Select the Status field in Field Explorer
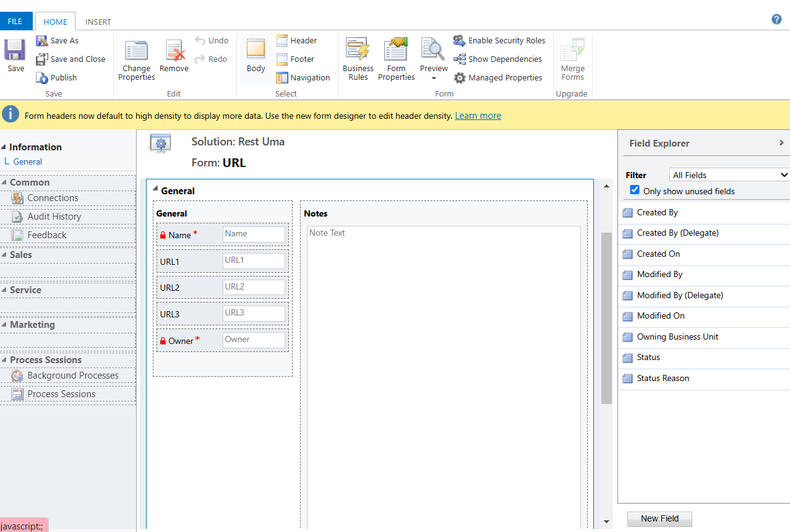Viewport: 790px width, 532px height. pos(704,358)
